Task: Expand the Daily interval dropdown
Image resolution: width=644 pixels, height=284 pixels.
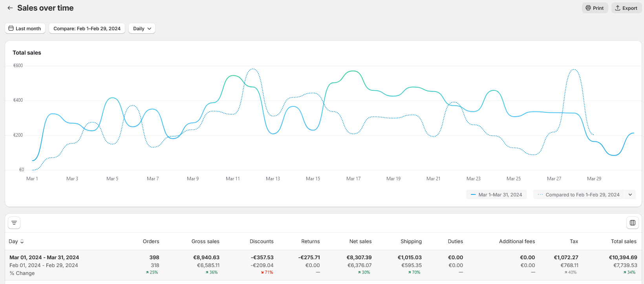Action: (142, 29)
